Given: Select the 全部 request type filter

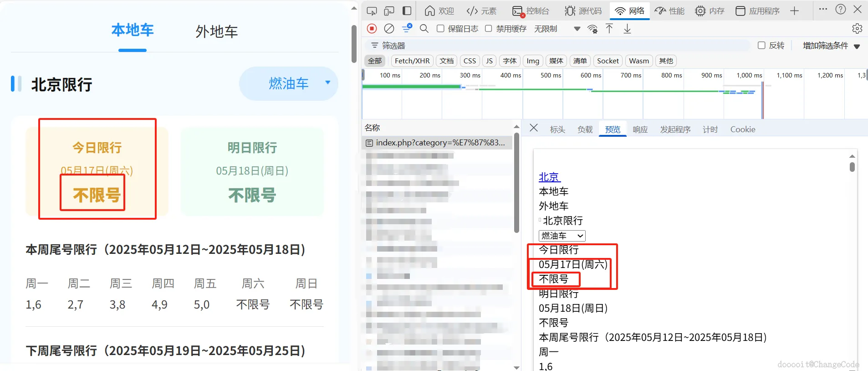Looking at the screenshot, I should click(x=375, y=61).
